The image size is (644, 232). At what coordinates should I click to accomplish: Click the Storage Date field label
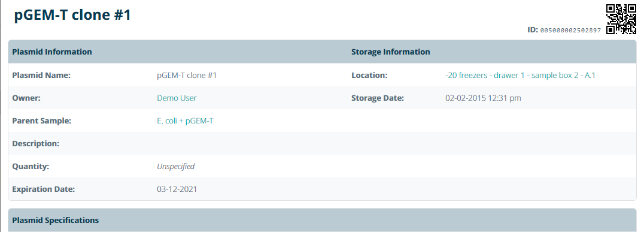(x=378, y=98)
